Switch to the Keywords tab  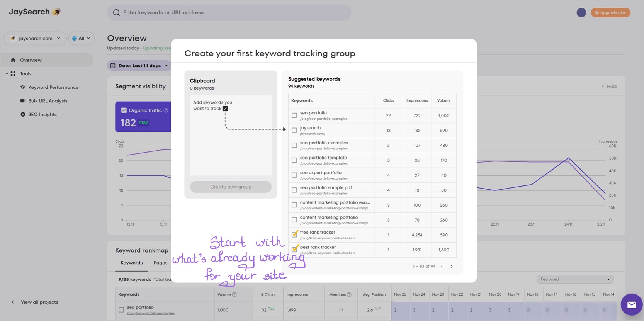(x=132, y=263)
